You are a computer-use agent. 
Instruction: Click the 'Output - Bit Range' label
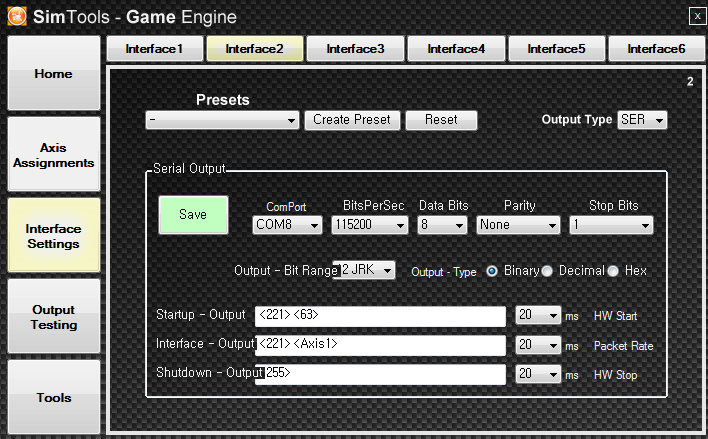286,271
